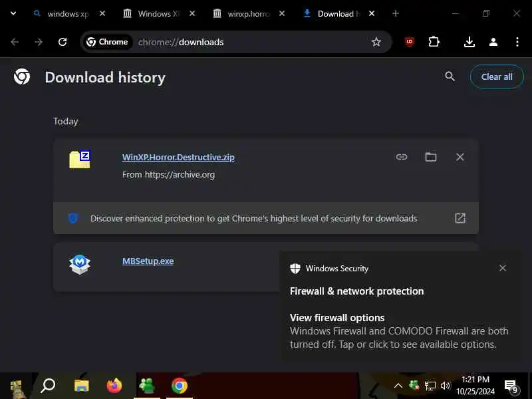
Task: Show the toolbar downloads bubble
Action: (x=469, y=42)
